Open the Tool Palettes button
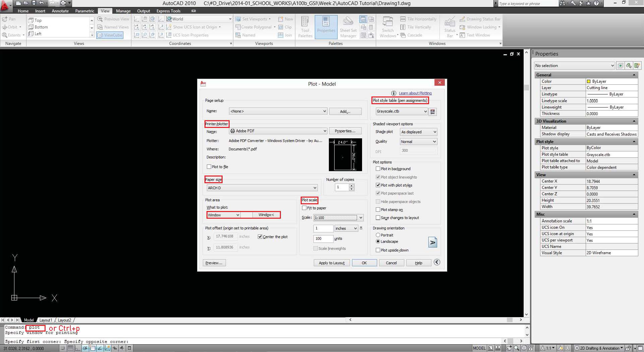 pyautogui.click(x=305, y=27)
